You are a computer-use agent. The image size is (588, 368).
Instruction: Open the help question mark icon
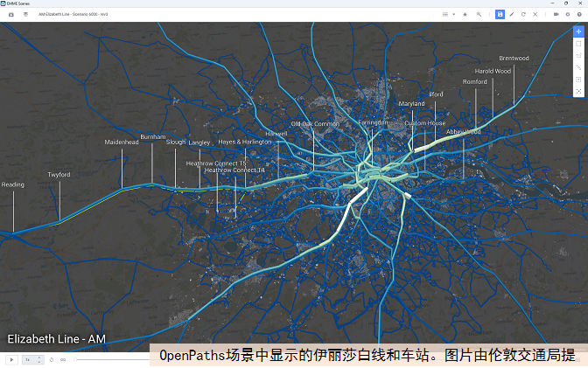tap(579, 14)
